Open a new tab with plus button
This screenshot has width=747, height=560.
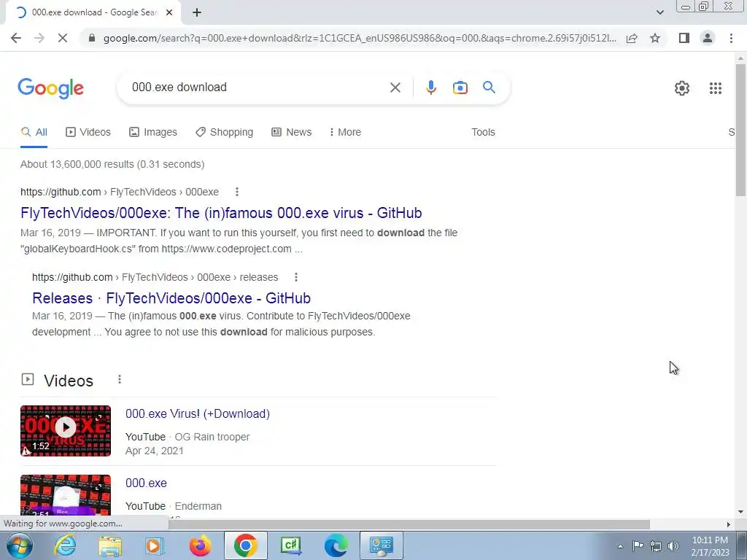[x=197, y=12]
